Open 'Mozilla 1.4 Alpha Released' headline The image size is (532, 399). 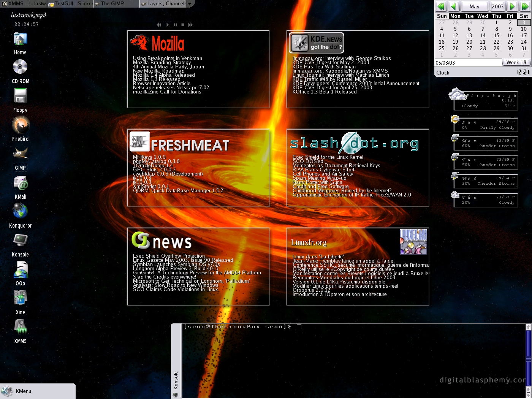164,75
